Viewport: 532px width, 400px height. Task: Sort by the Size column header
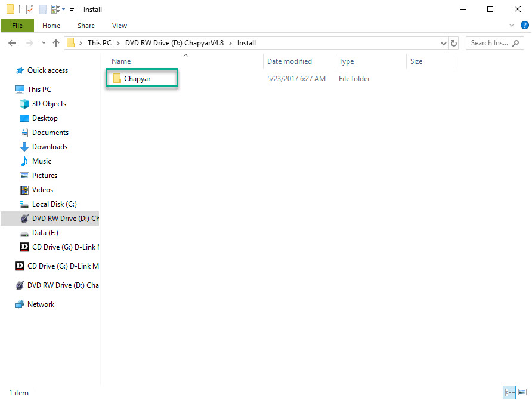point(416,61)
